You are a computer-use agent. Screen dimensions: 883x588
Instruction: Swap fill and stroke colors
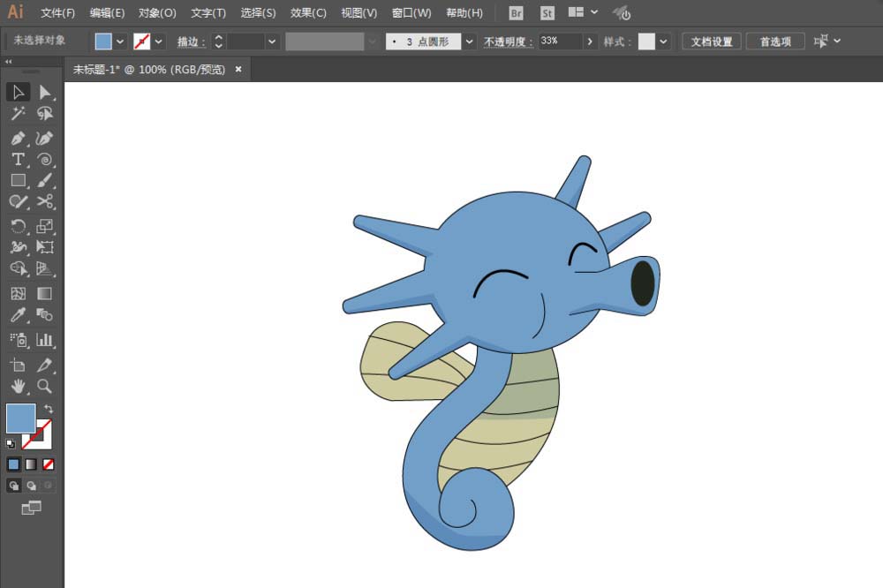pos(49,409)
